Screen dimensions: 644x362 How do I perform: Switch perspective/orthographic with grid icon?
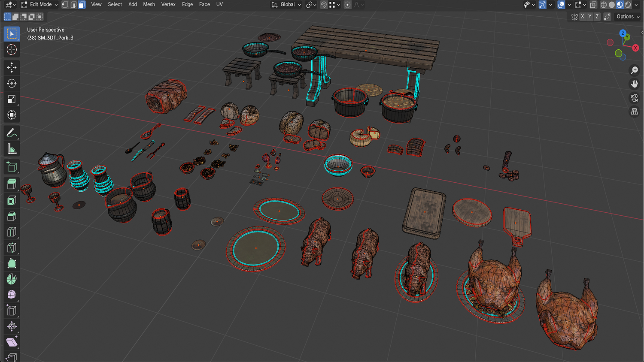coord(635,112)
